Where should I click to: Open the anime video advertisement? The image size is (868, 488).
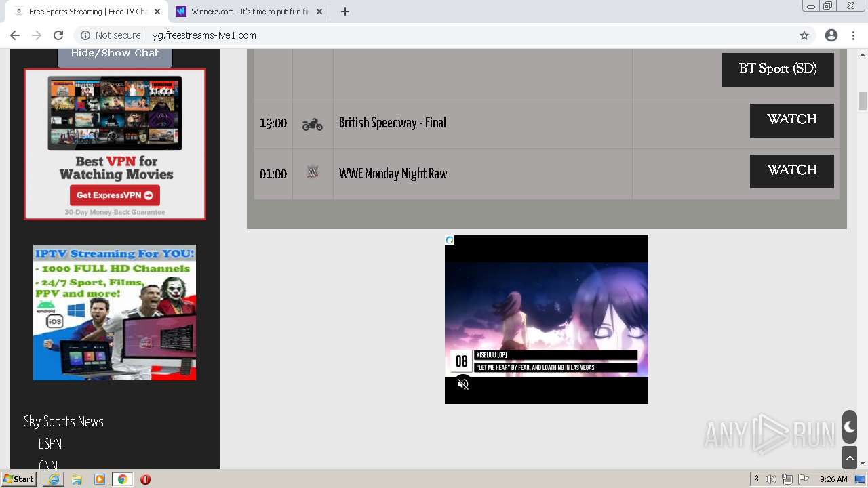point(547,319)
